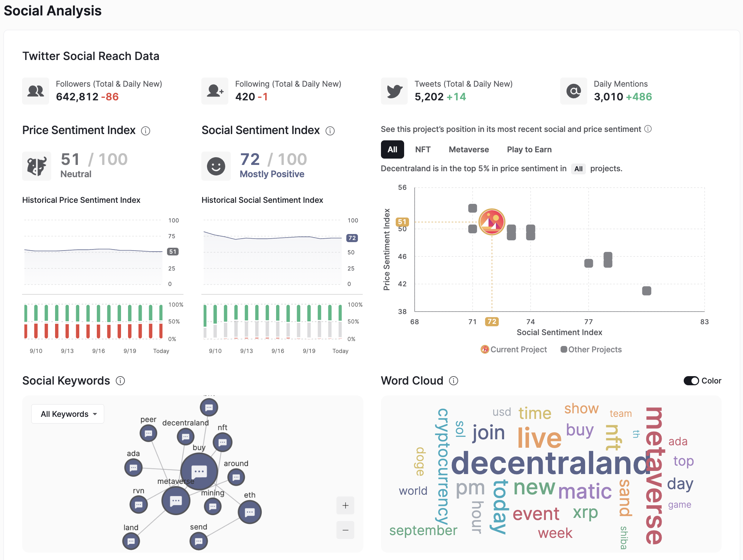The height and width of the screenshot is (560, 743).
Task: Click the info icon beside Social Sentiment Index
Action: pyautogui.click(x=330, y=131)
